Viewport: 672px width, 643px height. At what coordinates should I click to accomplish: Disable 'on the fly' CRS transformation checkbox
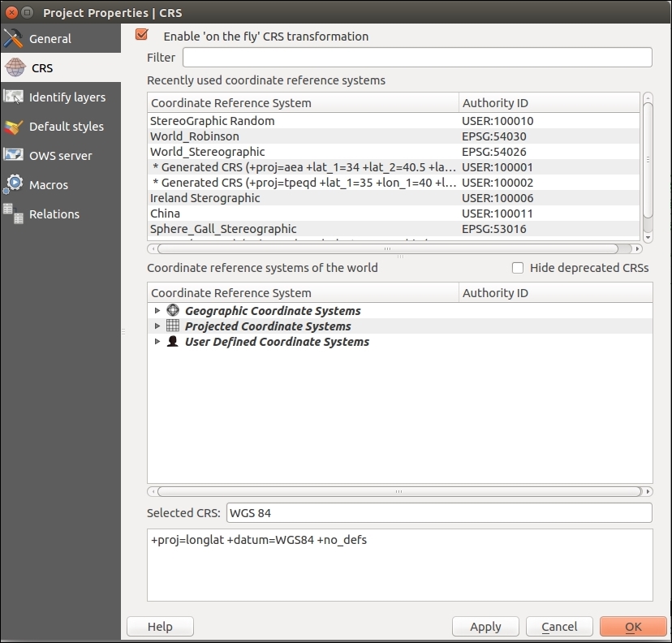pyautogui.click(x=143, y=36)
